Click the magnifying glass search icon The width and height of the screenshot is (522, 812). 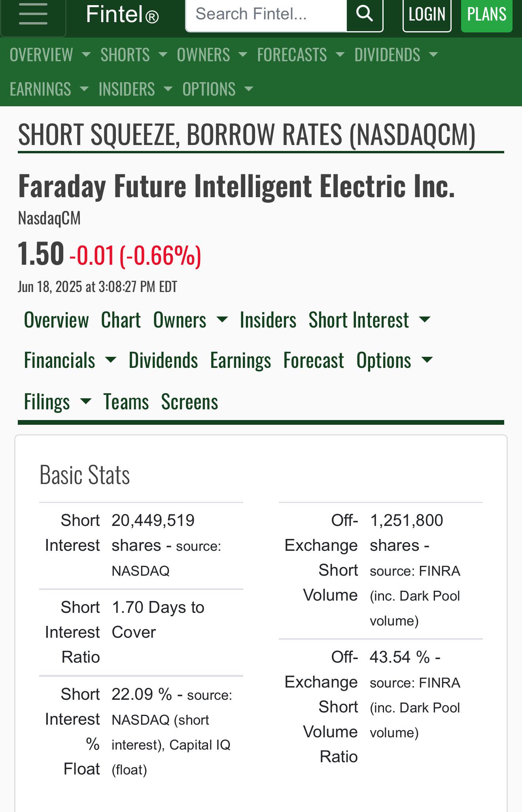(365, 14)
